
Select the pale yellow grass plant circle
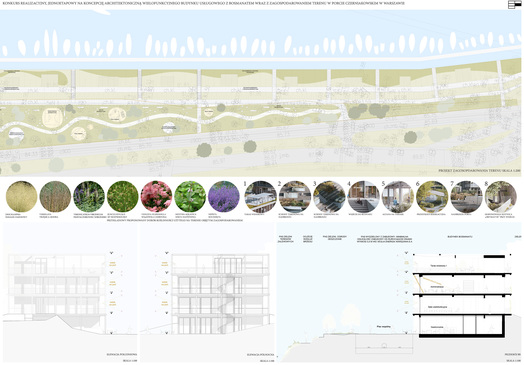[21, 197]
